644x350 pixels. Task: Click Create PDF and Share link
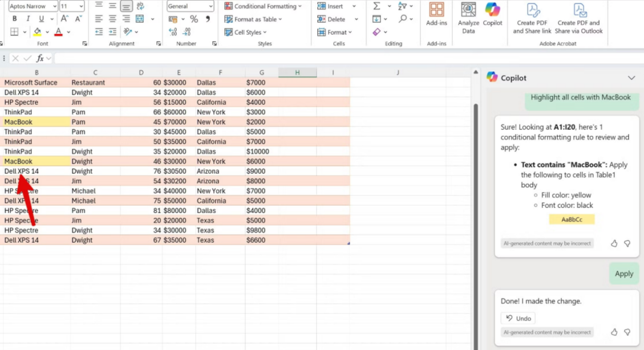(532, 19)
